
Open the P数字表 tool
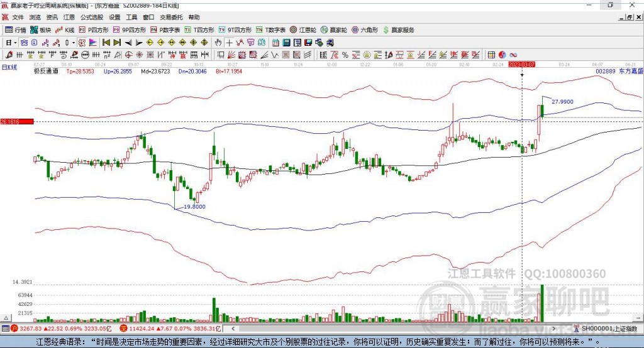click(165, 30)
